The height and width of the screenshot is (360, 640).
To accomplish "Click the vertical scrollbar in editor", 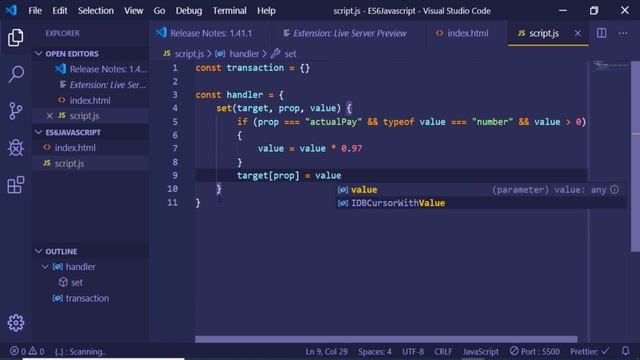I will (636, 157).
